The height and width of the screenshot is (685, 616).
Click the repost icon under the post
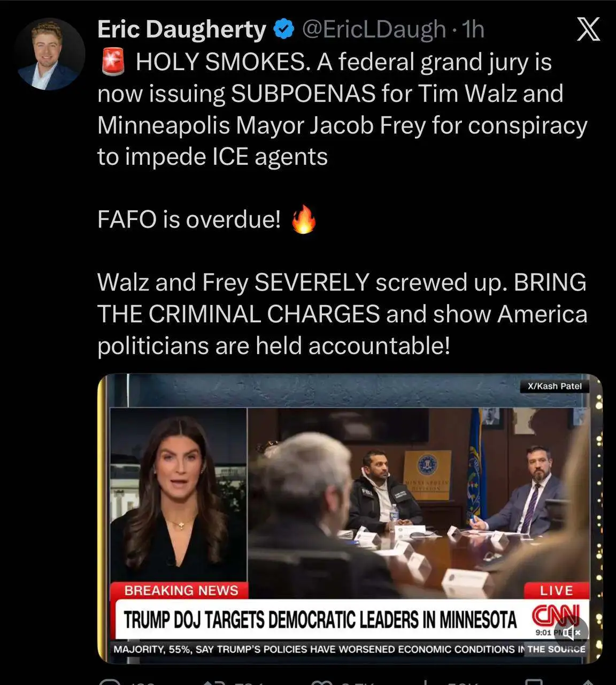213,682
